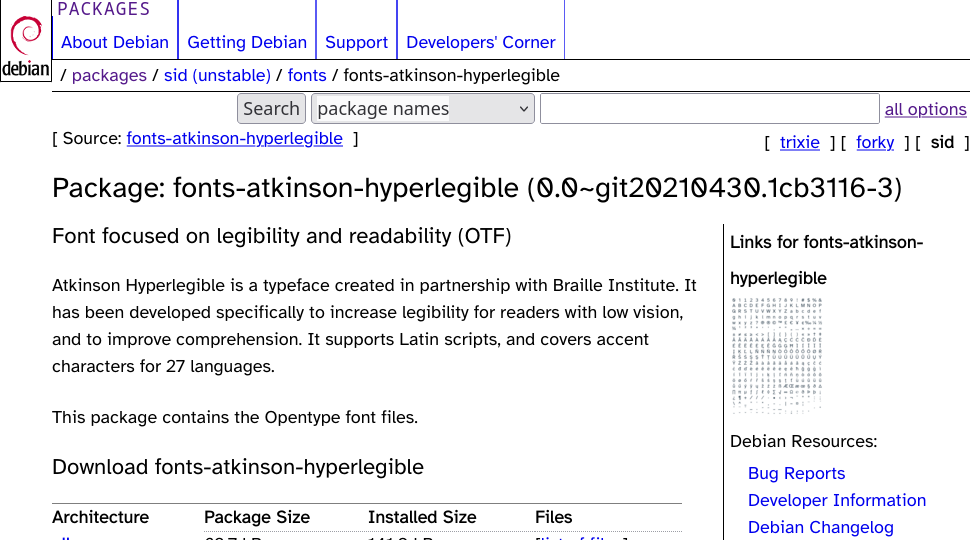Select 'Debian Resources:' label
Image resolution: width=980 pixels, height=540 pixels.
(804, 441)
